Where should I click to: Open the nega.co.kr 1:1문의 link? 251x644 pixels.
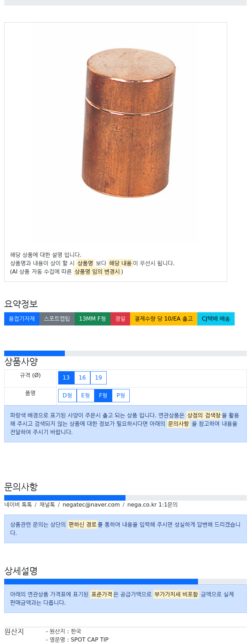(152, 504)
